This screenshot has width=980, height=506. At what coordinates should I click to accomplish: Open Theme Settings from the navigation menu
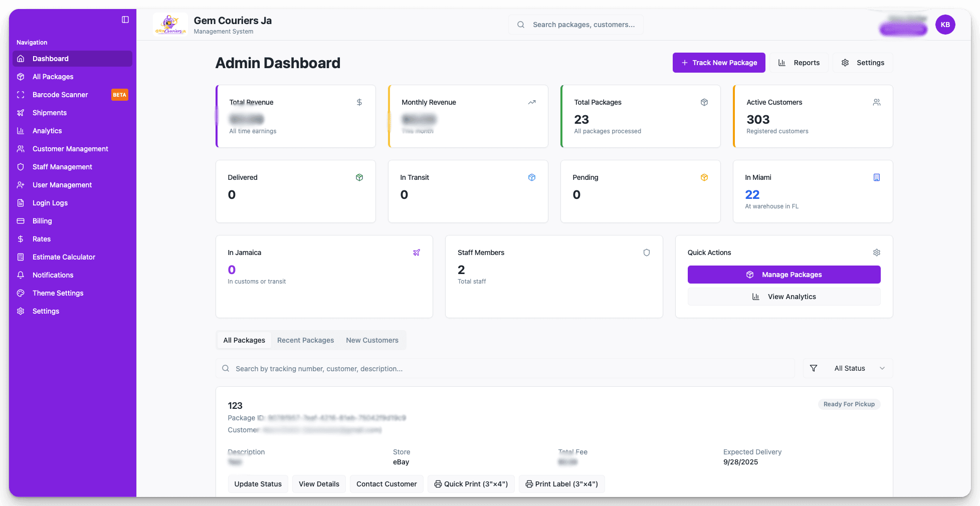(58, 293)
